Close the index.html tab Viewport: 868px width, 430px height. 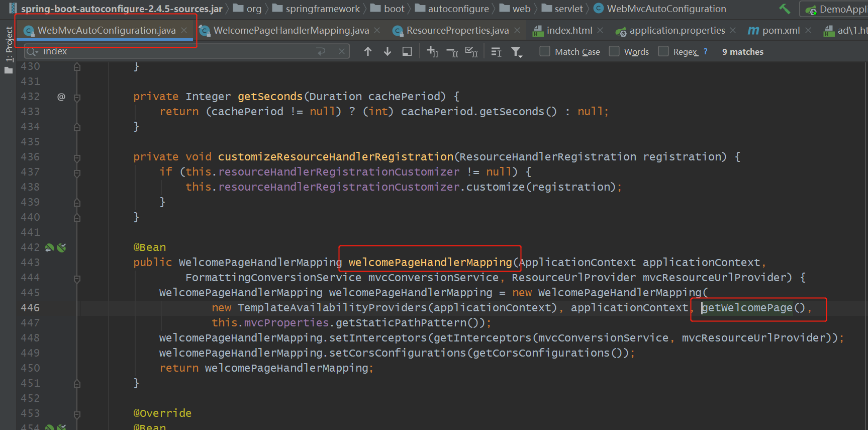[x=600, y=30]
